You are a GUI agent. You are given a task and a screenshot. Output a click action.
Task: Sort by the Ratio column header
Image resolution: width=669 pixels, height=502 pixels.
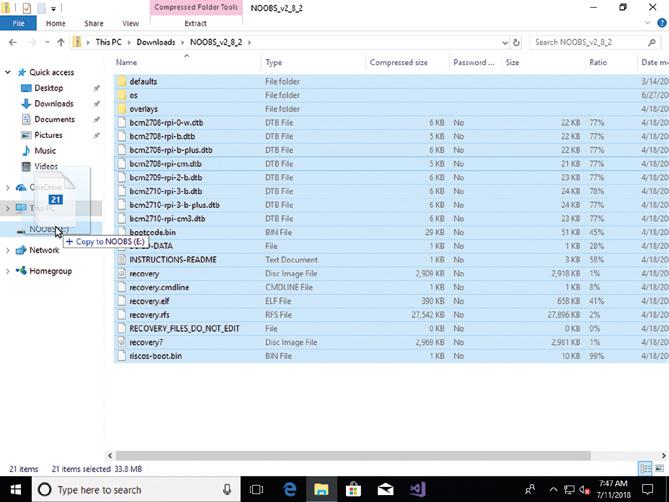(598, 62)
